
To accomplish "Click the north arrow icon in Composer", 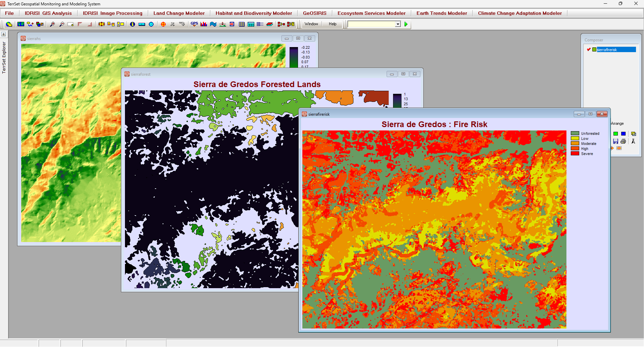I will tap(633, 141).
